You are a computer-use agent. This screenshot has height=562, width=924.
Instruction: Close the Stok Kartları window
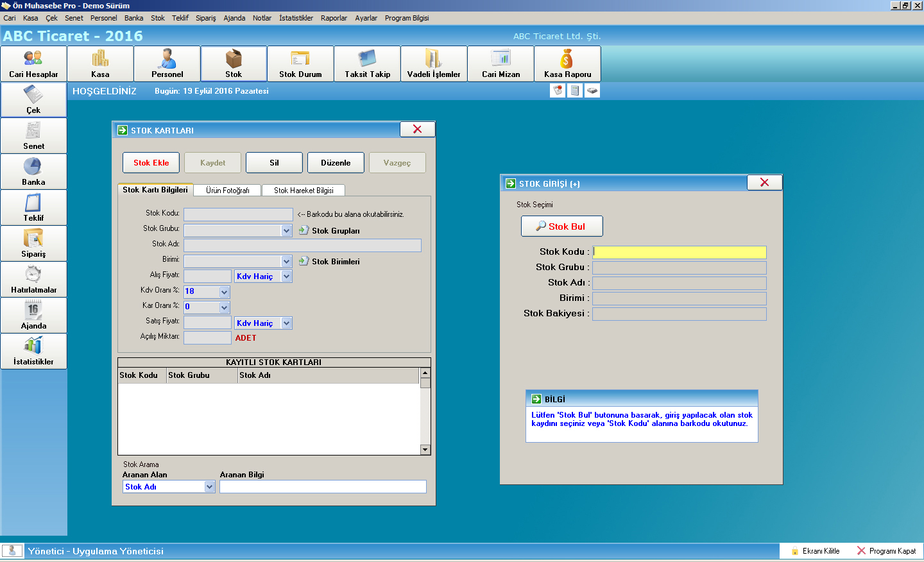click(x=417, y=129)
